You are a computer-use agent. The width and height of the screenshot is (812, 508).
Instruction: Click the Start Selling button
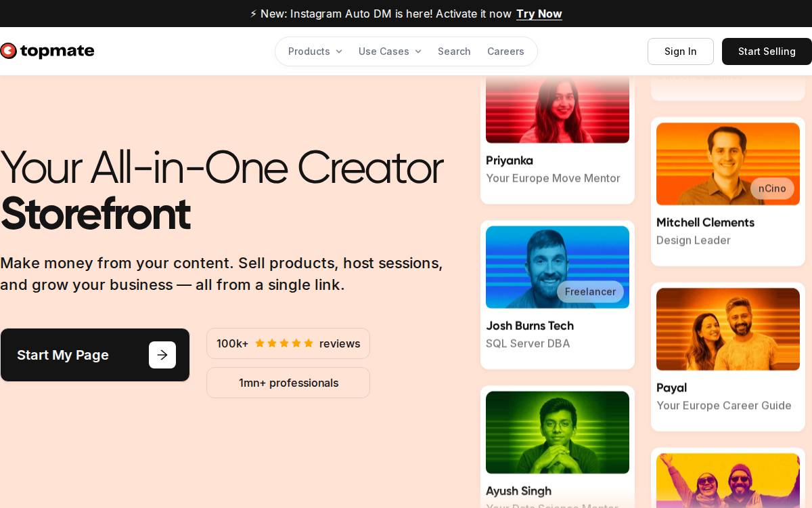(767, 51)
